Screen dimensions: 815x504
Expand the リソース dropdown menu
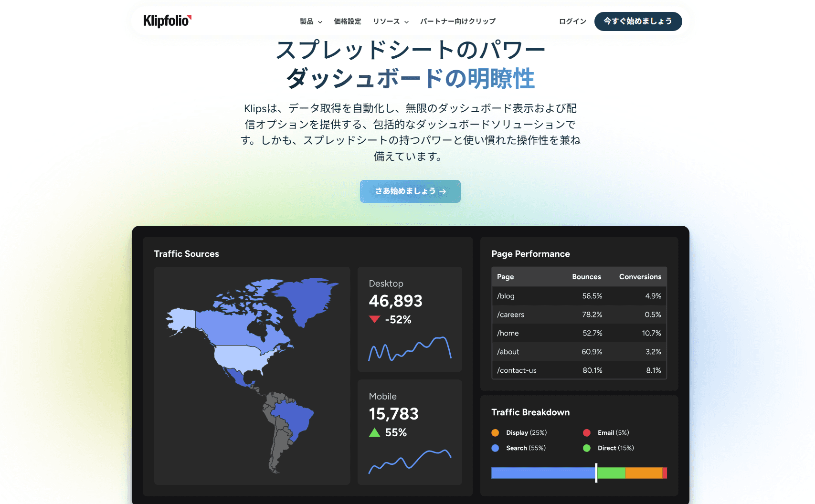pos(391,21)
